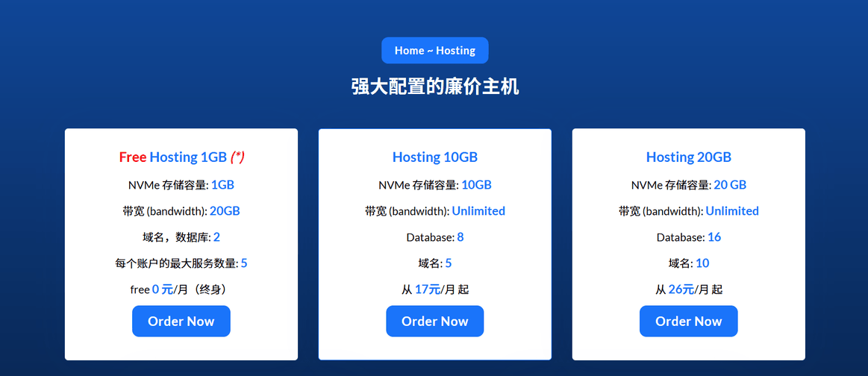868x376 pixels.
Task: Open the Free Hosting 1GB plan title
Action: tap(181, 157)
